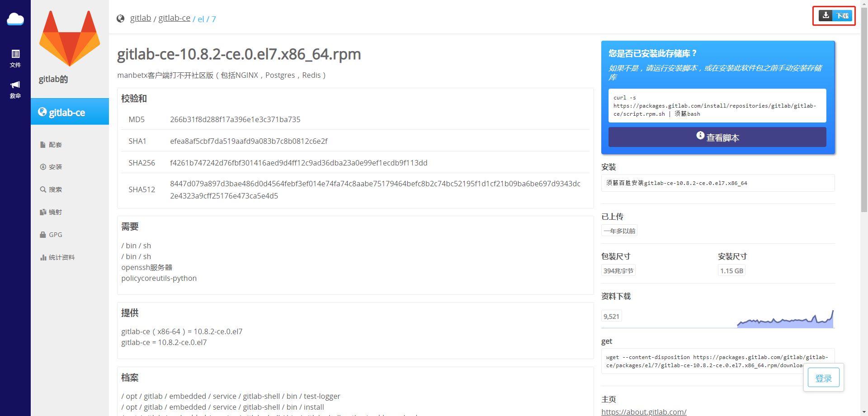Open the https://about.gitlab.com/ homepage link
The height and width of the screenshot is (416, 868).
pyautogui.click(x=644, y=411)
